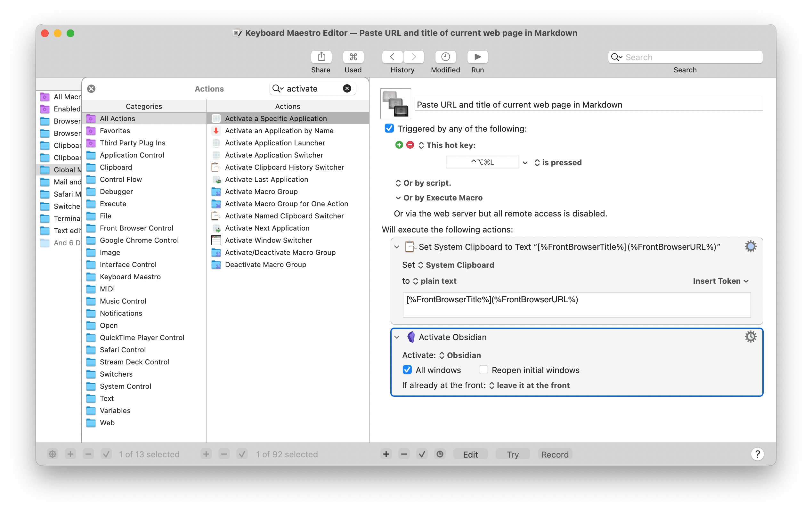
Task: Toggle enable for selected macro checkmark
Action: tap(242, 454)
